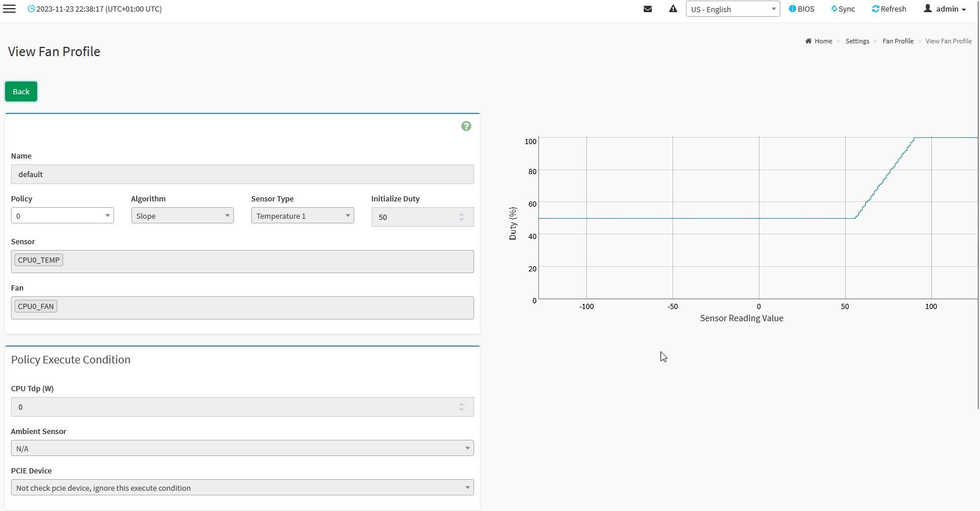Click the warning alert triangle icon

coord(673,9)
